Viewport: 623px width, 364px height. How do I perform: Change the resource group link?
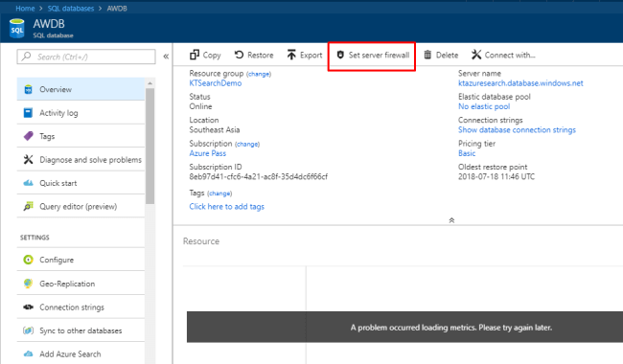pos(259,74)
